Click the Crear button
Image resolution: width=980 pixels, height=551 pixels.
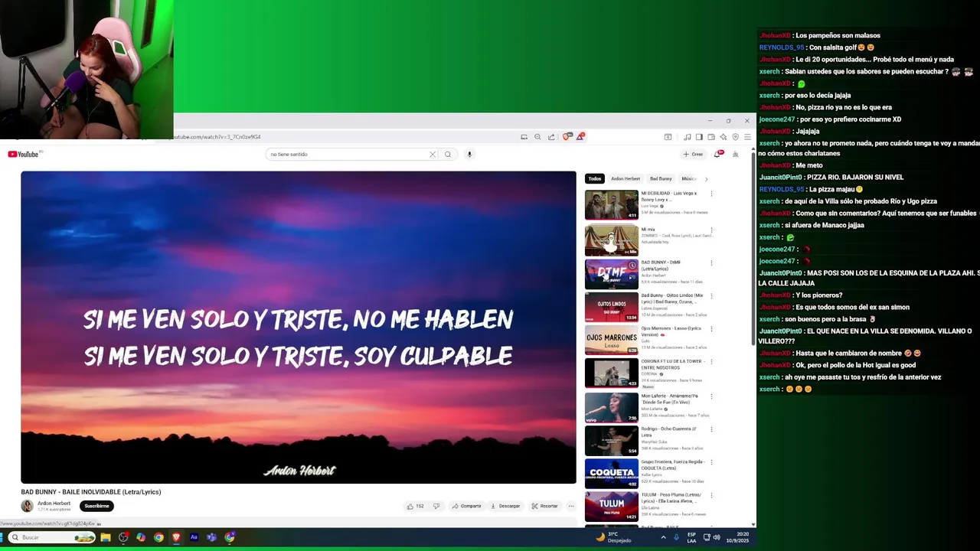pos(693,154)
